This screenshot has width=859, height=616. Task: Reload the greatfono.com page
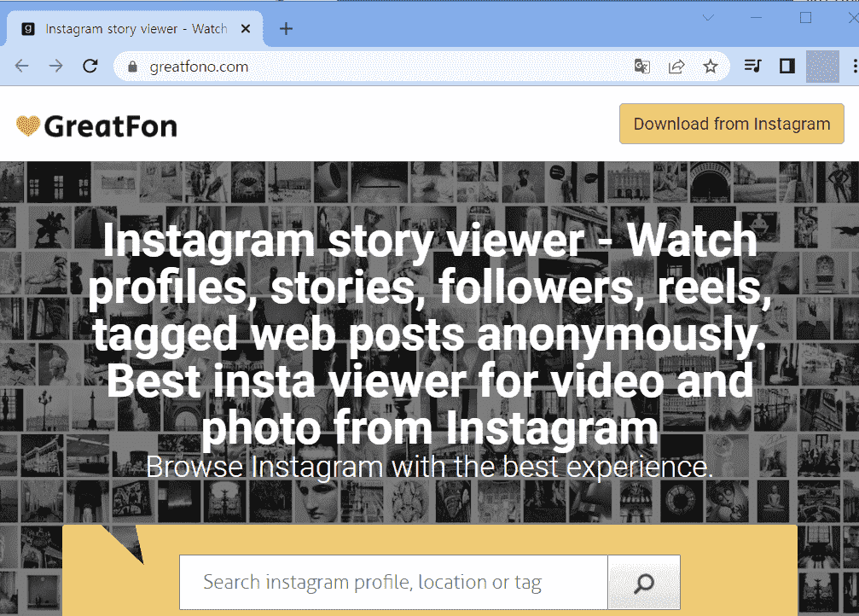[90, 67]
